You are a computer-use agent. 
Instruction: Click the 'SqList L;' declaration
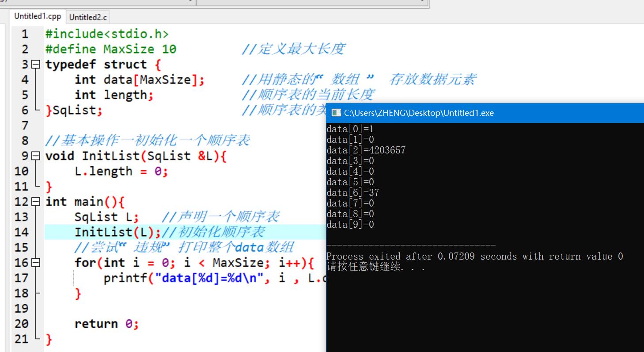click(x=107, y=217)
